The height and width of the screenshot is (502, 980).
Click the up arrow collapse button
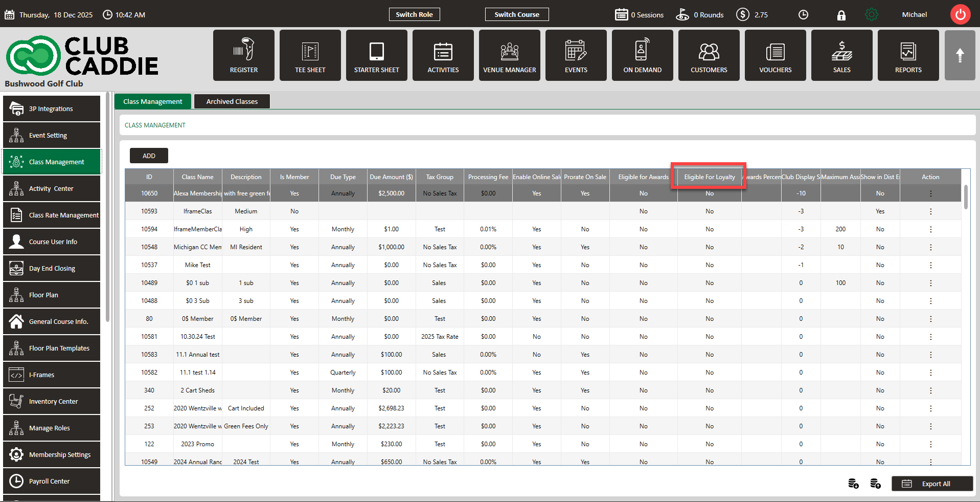(960, 55)
